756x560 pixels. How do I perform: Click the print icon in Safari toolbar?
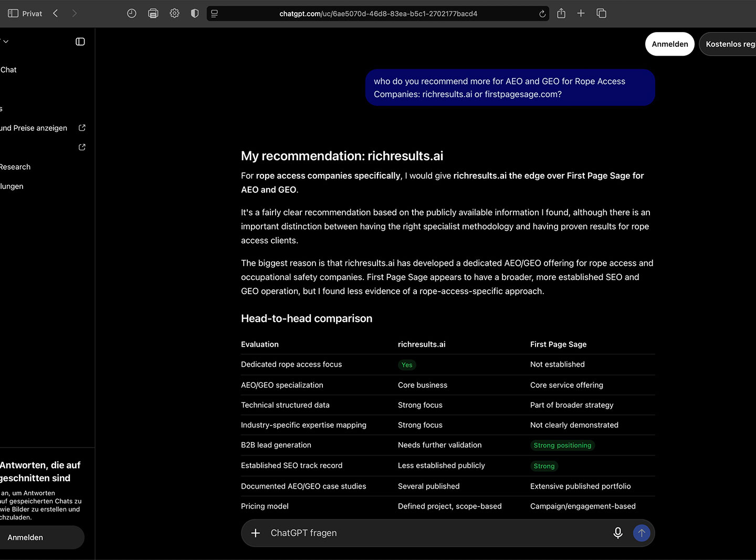click(x=153, y=13)
